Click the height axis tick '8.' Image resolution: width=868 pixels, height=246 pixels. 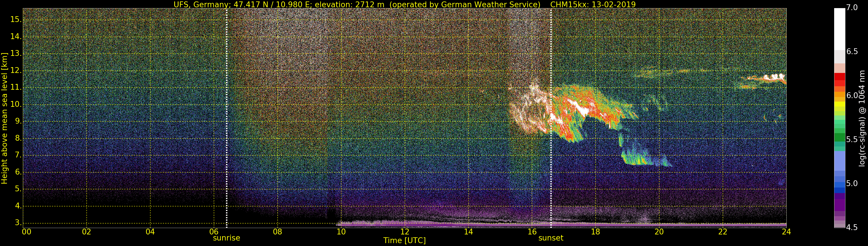18,139
